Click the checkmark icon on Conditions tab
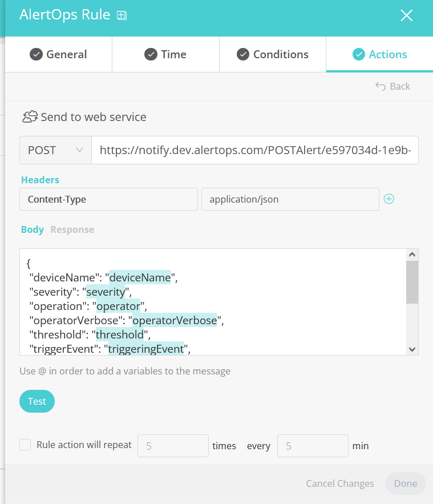 click(x=243, y=55)
